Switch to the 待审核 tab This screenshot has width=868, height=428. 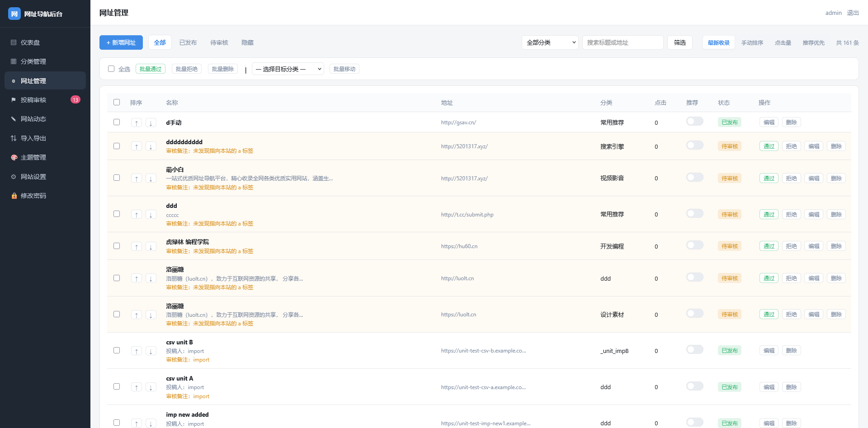point(219,42)
